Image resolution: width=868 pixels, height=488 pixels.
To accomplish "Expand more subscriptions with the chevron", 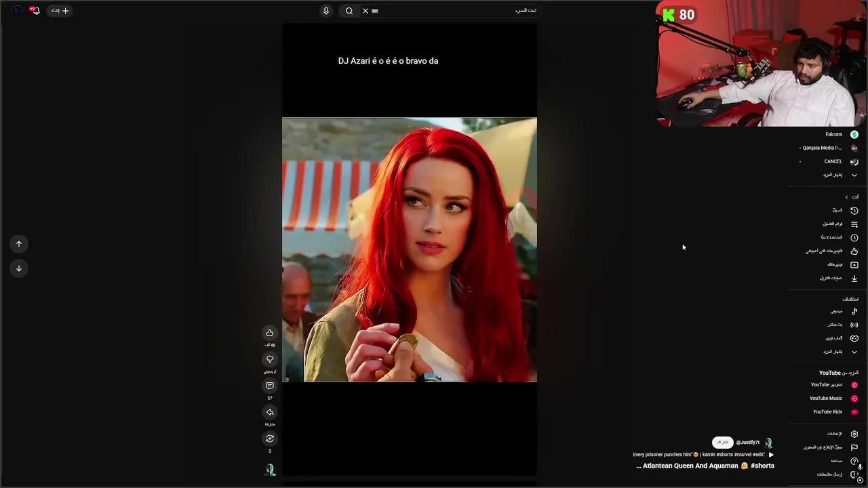I will click(x=840, y=175).
